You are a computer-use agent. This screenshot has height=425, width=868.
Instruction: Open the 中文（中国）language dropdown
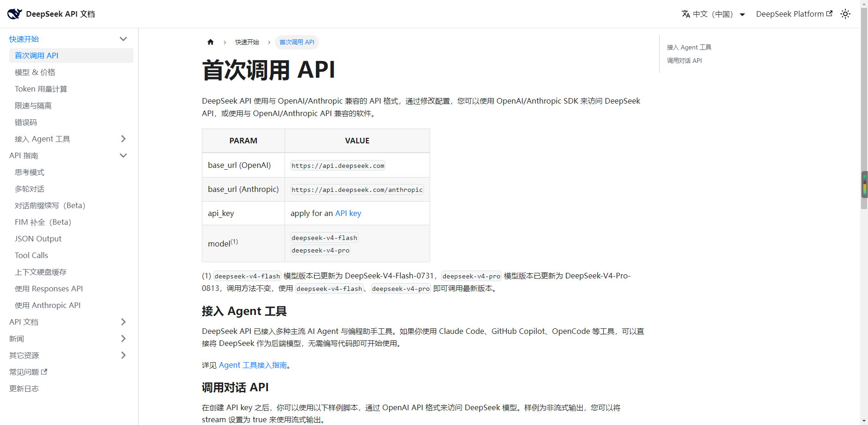(x=714, y=14)
